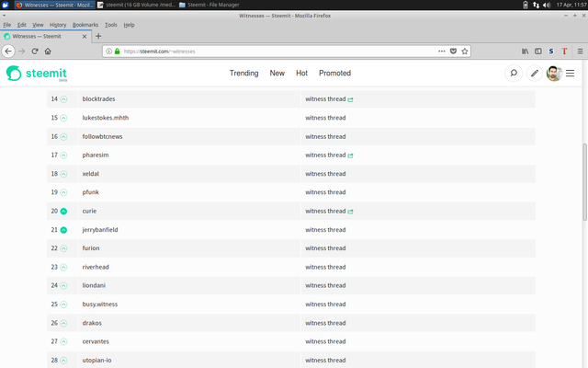Open jerrybanfield witness profile link
Screen dimensions: 588x368
click(x=100, y=230)
